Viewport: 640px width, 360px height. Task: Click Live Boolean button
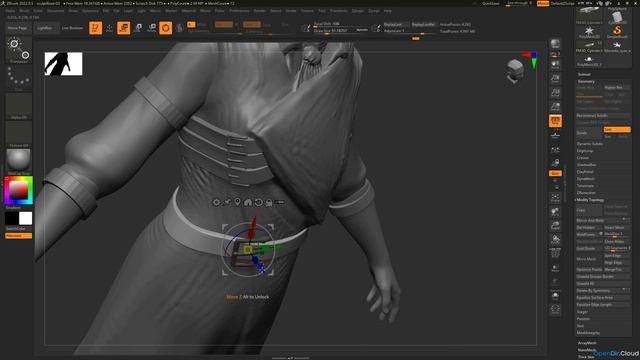point(72,28)
